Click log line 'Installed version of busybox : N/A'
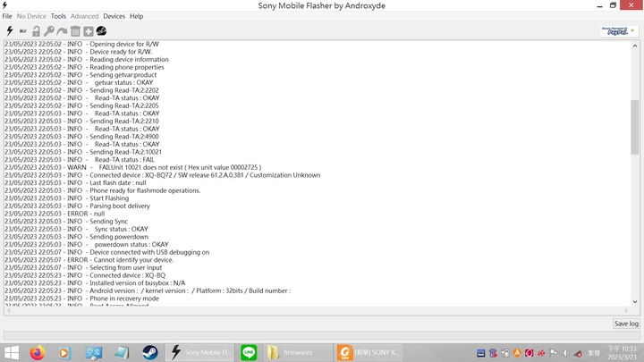Screen dimensions: 644x362 pos(95,282)
